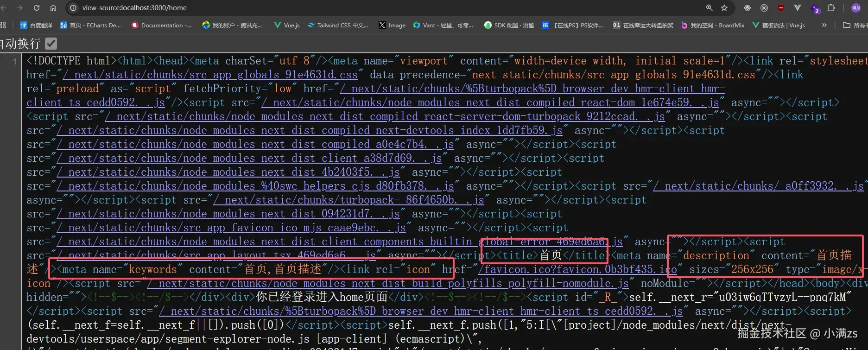The image size is (868, 350).
Task: Open the React Developer Tools extension
Action: (x=748, y=8)
